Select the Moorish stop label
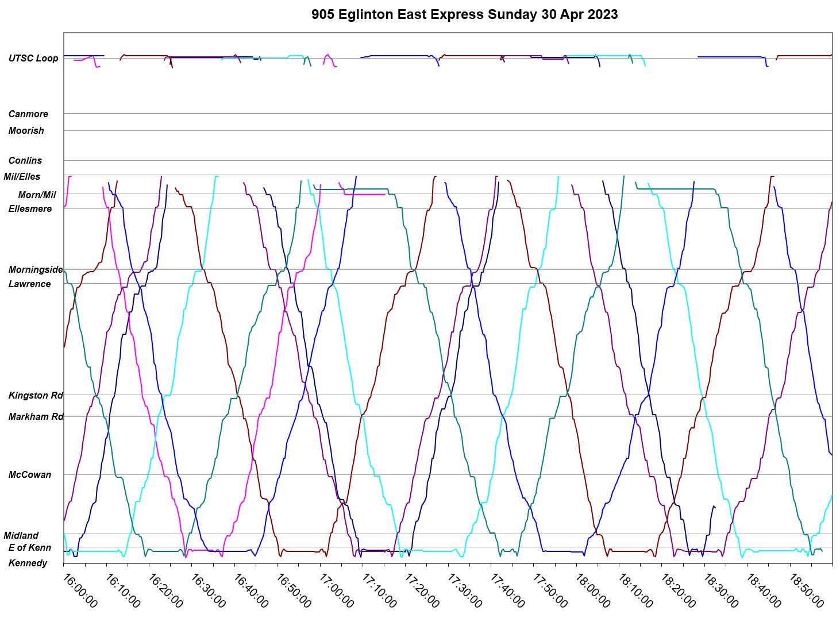The height and width of the screenshot is (618, 840). click(x=26, y=131)
